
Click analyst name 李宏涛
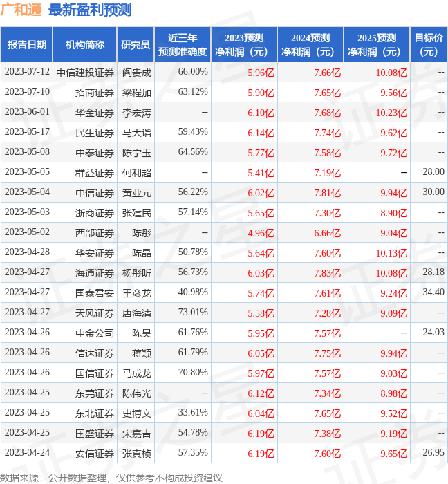137,113
